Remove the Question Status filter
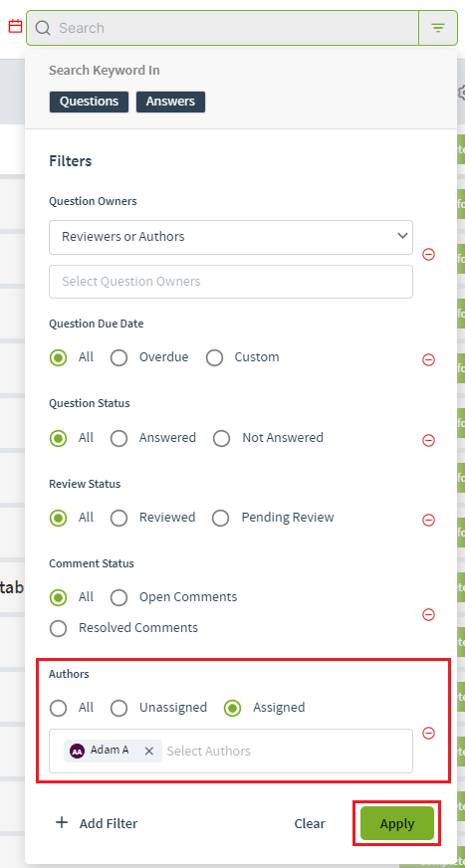The width and height of the screenshot is (465, 868). coord(428,440)
